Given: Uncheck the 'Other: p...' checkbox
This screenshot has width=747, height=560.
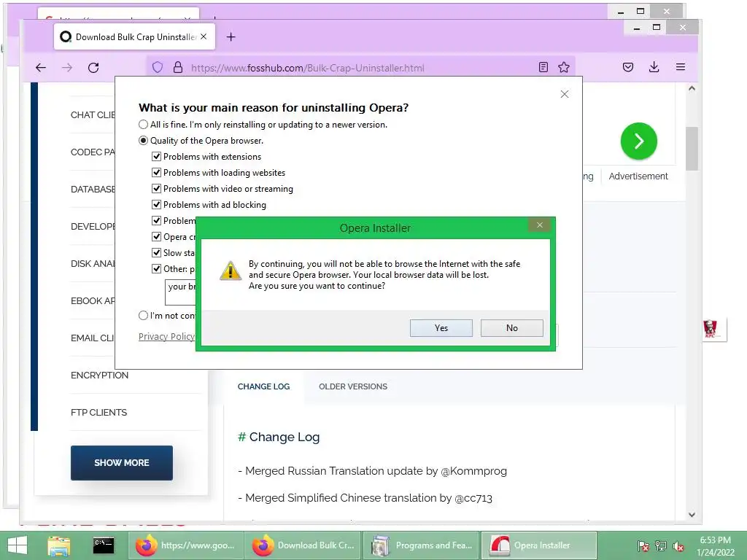Looking at the screenshot, I should pyautogui.click(x=156, y=268).
